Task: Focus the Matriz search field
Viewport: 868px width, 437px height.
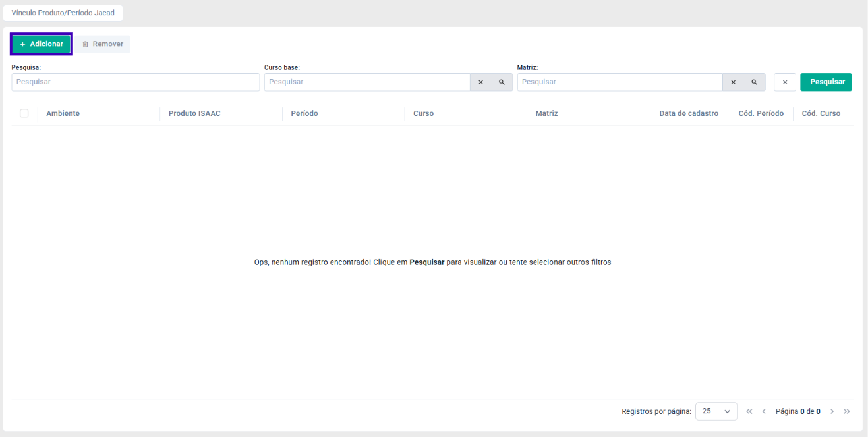Action: (620, 82)
